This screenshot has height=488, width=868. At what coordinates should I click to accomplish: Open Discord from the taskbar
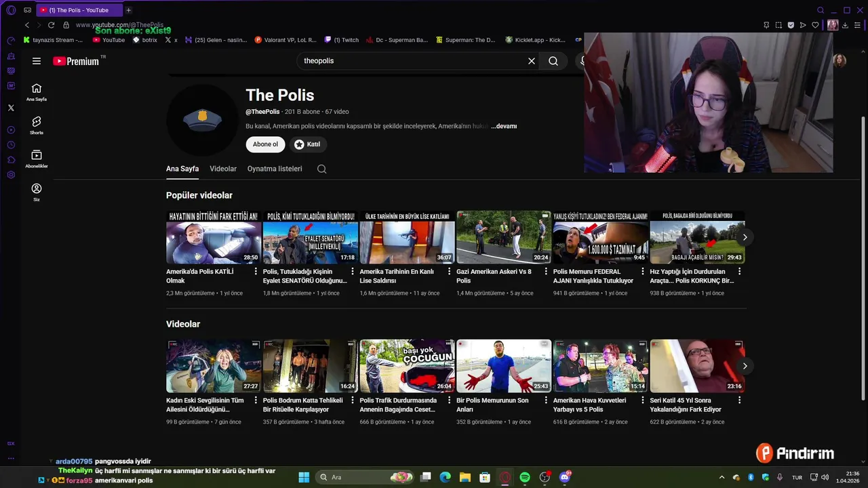(565, 477)
